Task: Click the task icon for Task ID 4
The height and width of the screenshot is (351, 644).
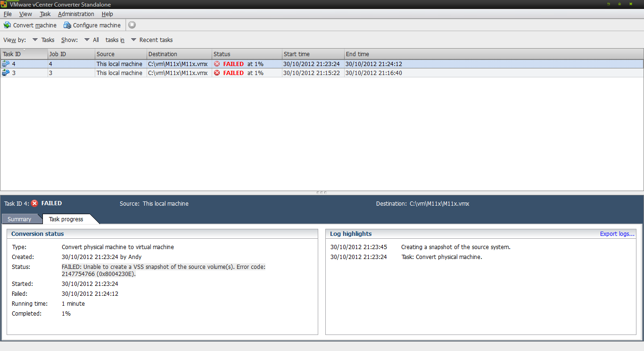Action: [6, 64]
